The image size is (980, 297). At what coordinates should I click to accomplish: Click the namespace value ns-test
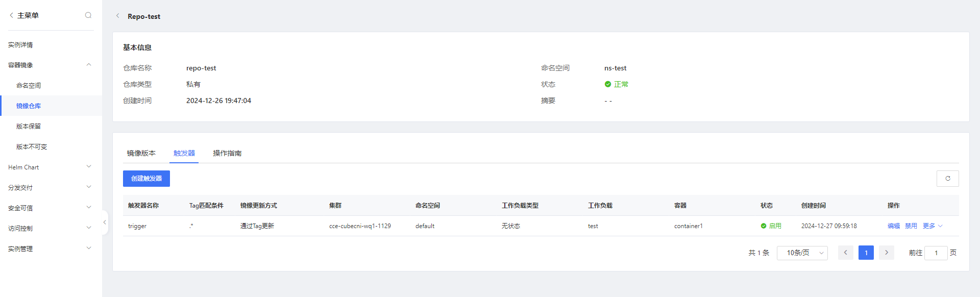(x=616, y=68)
